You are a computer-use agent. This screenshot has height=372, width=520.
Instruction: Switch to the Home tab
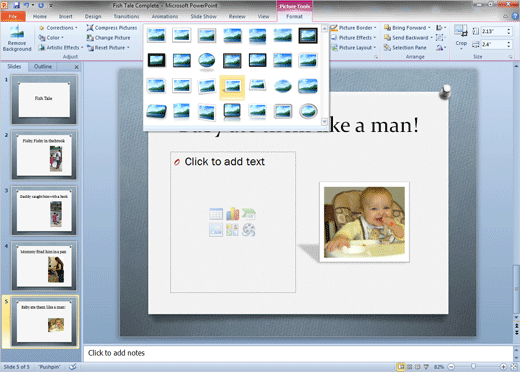tap(40, 16)
